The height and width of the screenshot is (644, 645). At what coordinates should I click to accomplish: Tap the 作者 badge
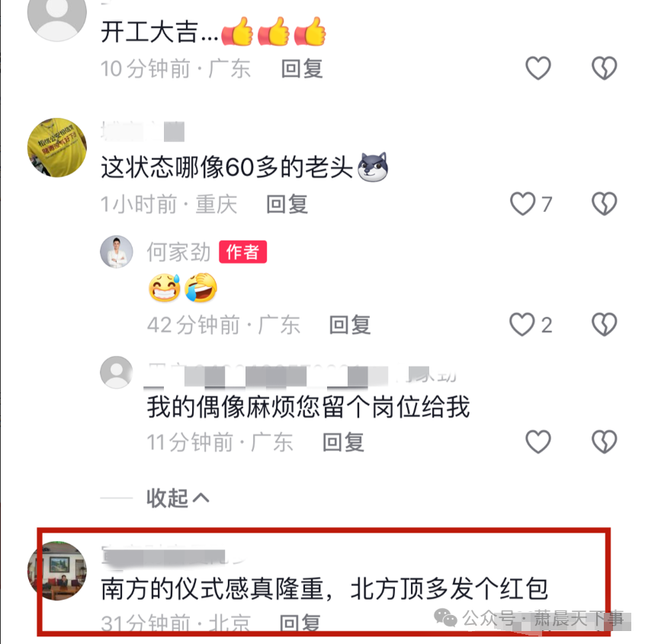242,252
